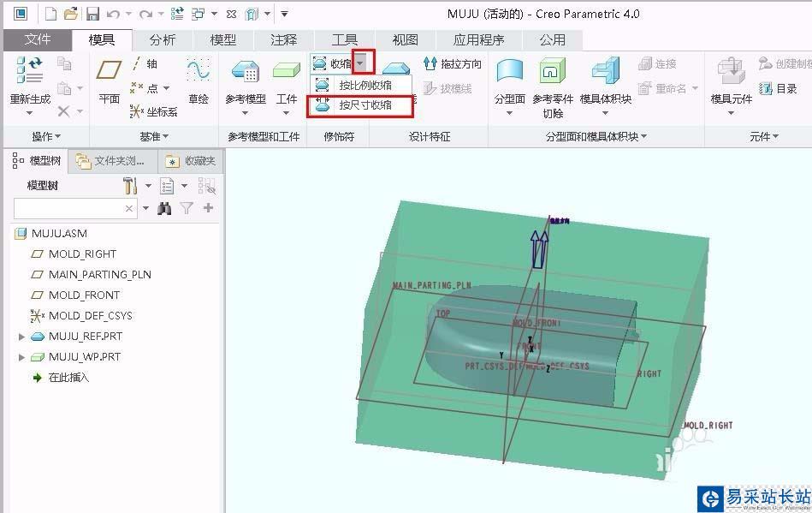The width and height of the screenshot is (812, 513).
Task: Click the binoculars find icon
Action: [164, 208]
